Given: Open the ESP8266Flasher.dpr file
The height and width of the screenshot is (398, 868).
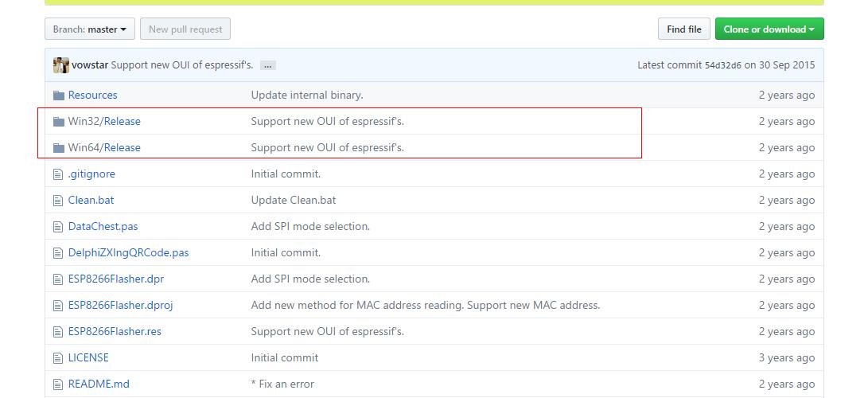Looking at the screenshot, I should click(115, 279).
